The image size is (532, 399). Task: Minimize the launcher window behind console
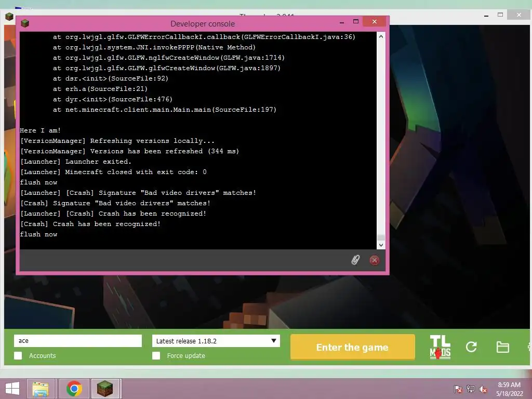coord(486,15)
